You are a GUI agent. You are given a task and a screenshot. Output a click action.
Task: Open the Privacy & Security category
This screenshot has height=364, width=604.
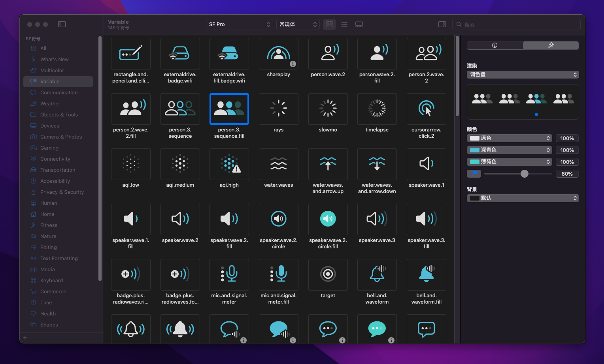click(x=58, y=192)
